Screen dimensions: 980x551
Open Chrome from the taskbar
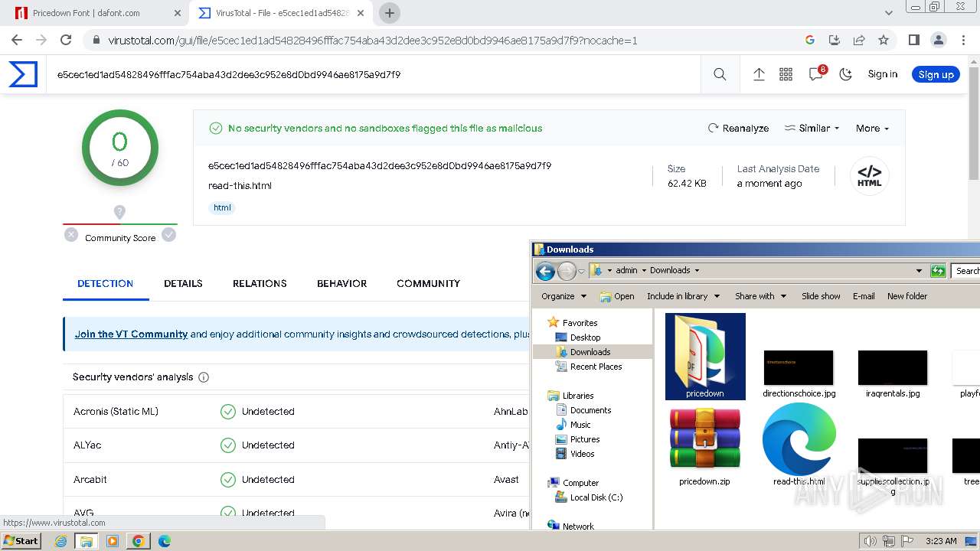[x=138, y=541]
